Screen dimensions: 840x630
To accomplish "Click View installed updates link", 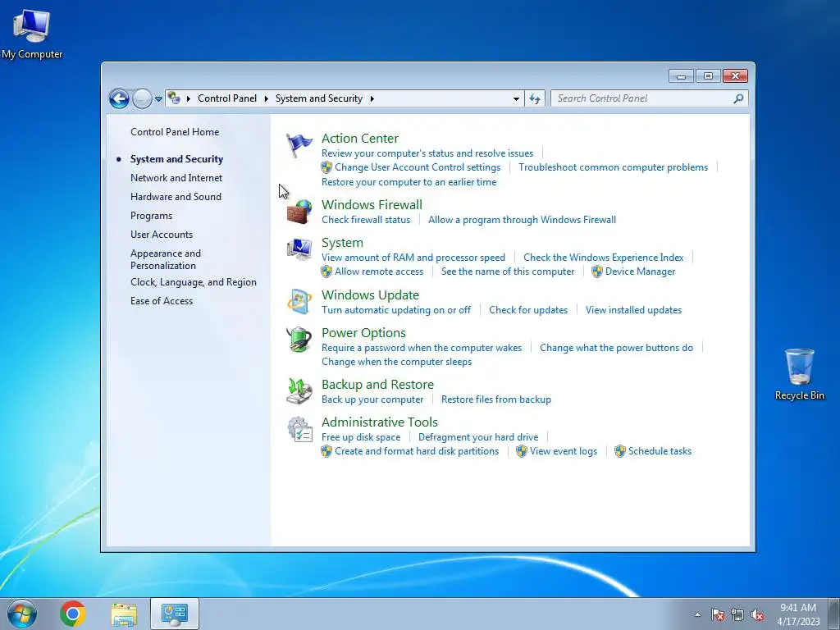I will click(633, 309).
